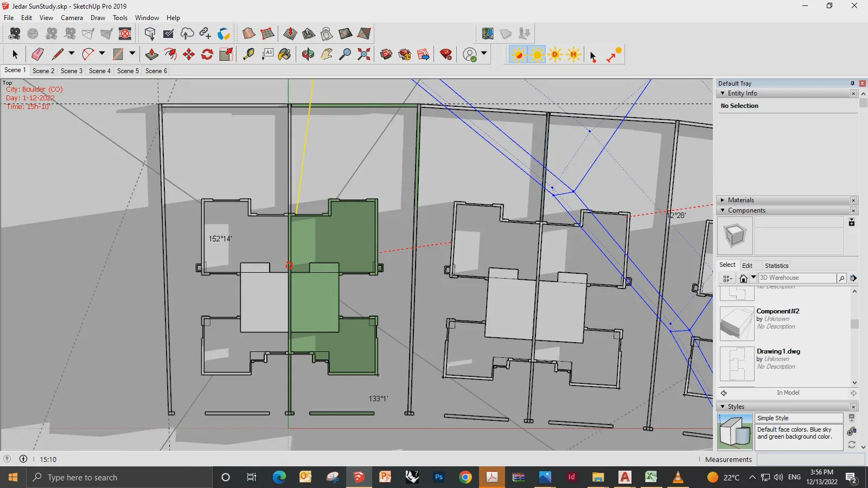Select the Tape Measure tool
Screen dimensions: 868x488
(x=248, y=54)
